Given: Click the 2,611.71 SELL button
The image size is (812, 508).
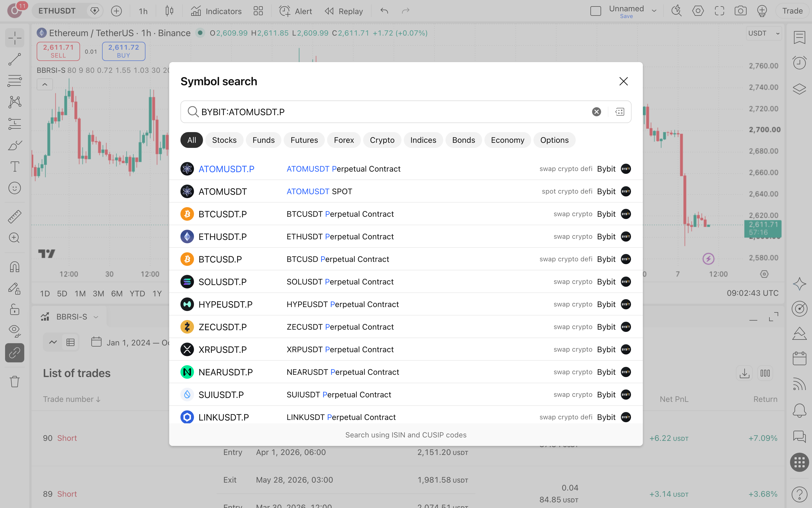Looking at the screenshot, I should click(x=58, y=51).
